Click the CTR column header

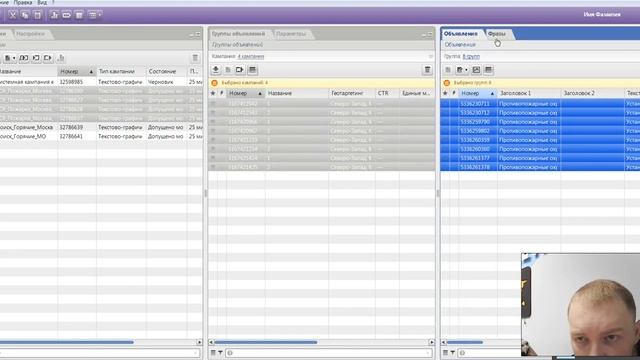click(387, 93)
